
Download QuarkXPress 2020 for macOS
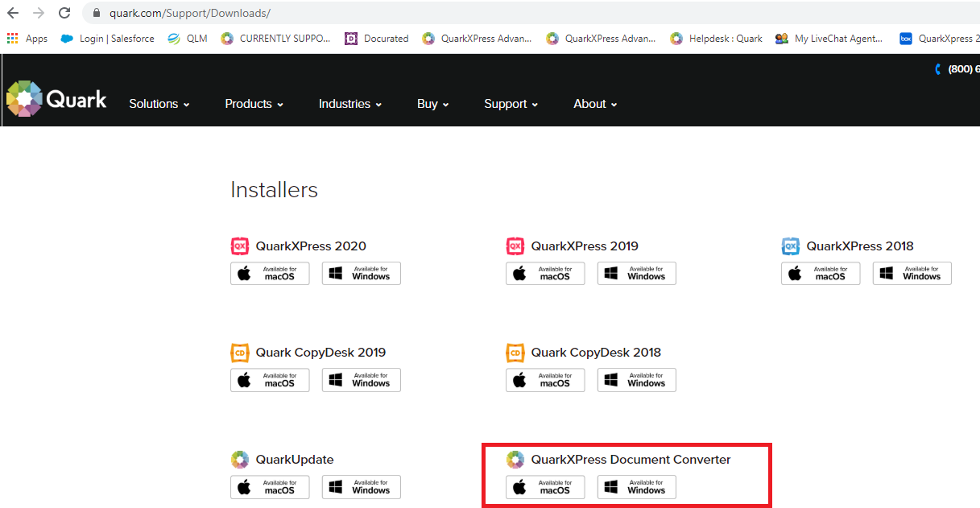pyautogui.click(x=270, y=273)
